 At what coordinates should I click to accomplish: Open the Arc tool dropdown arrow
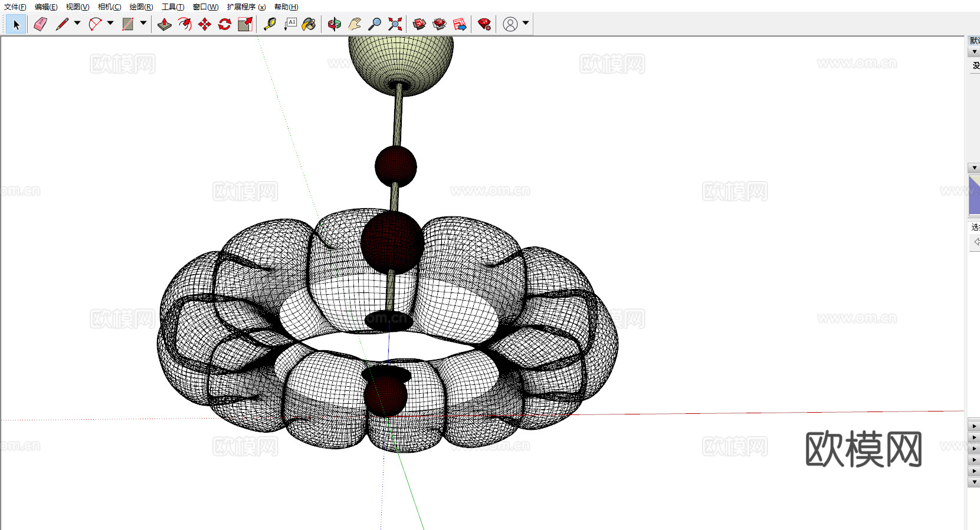tap(110, 24)
